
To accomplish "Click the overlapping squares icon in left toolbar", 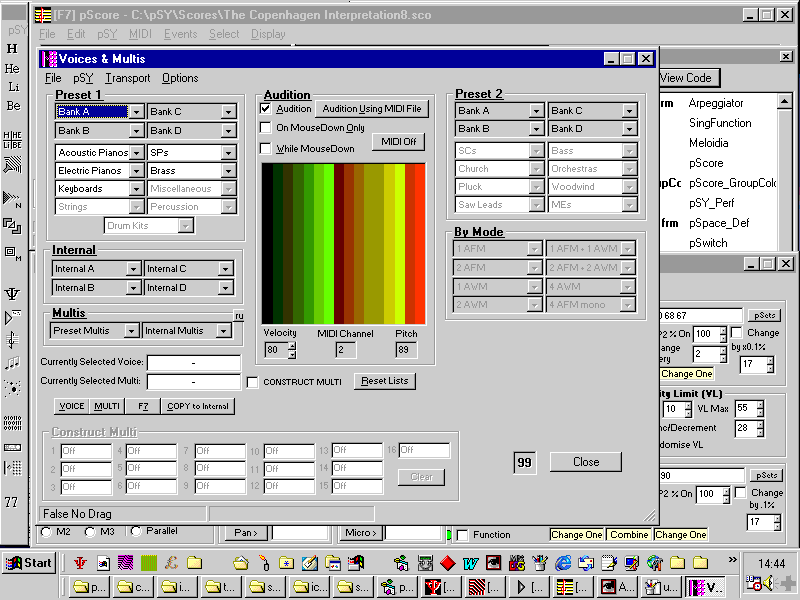I will (12, 226).
